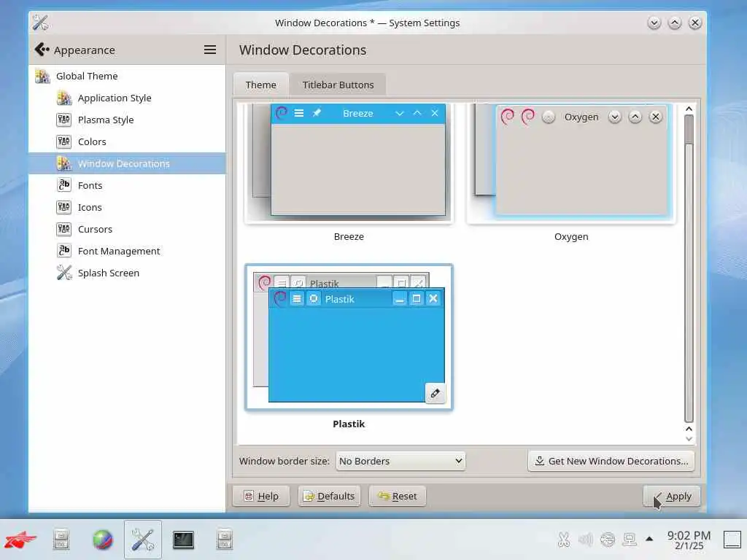This screenshot has height=560, width=747.
Task: Click the Cursors sidebar icon
Action: click(x=64, y=229)
